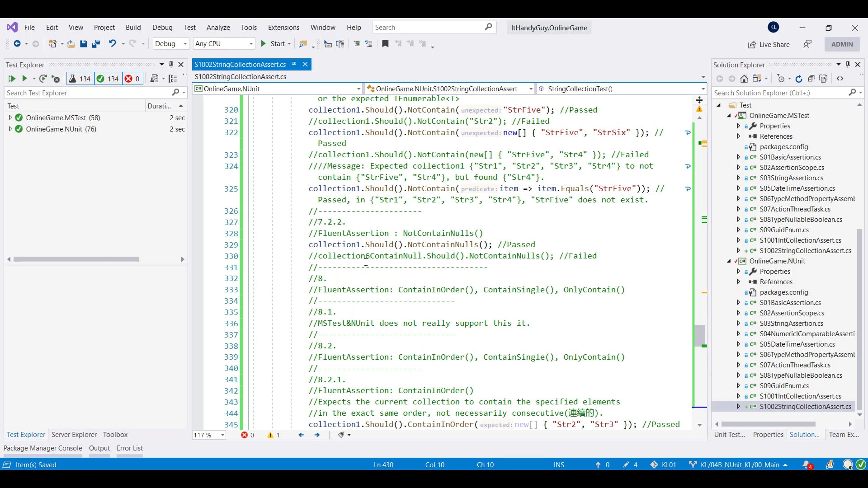This screenshot has width=868, height=488.
Task: Toggle pin on S1002StringCollectionAssert.cs tab
Action: click(294, 64)
